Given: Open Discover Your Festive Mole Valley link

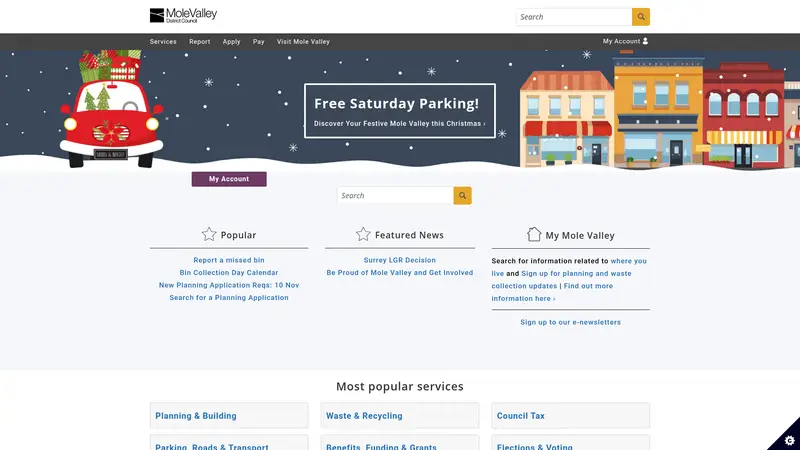Looking at the screenshot, I should coord(399,123).
